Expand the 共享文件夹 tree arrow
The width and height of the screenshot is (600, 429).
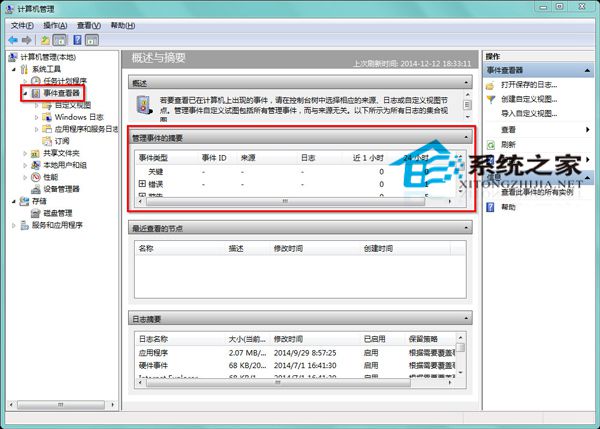point(25,153)
